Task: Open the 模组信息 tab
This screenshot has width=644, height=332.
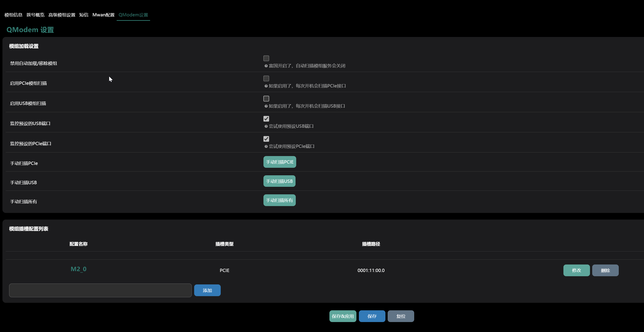Action: click(x=14, y=15)
